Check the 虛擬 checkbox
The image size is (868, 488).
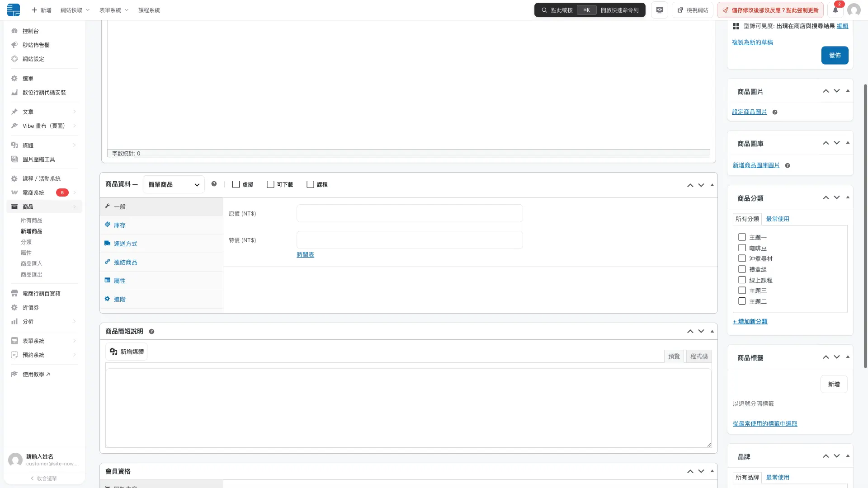tap(236, 184)
